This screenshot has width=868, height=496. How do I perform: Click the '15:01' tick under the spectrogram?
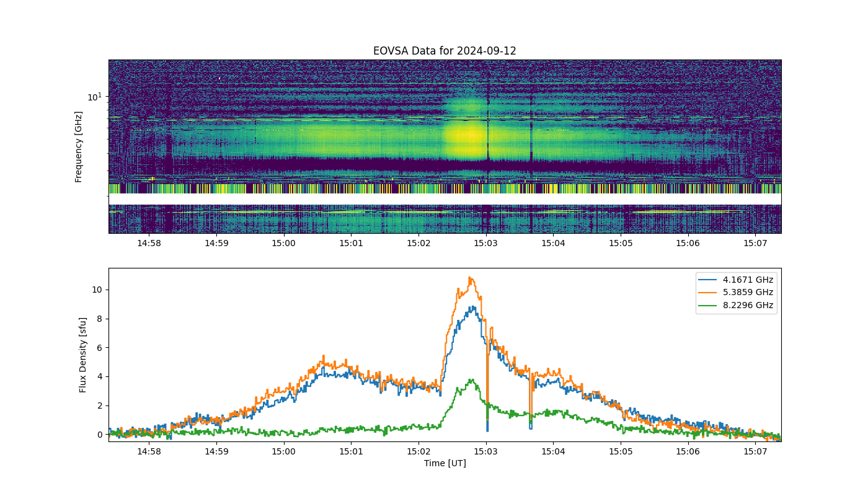(x=351, y=243)
